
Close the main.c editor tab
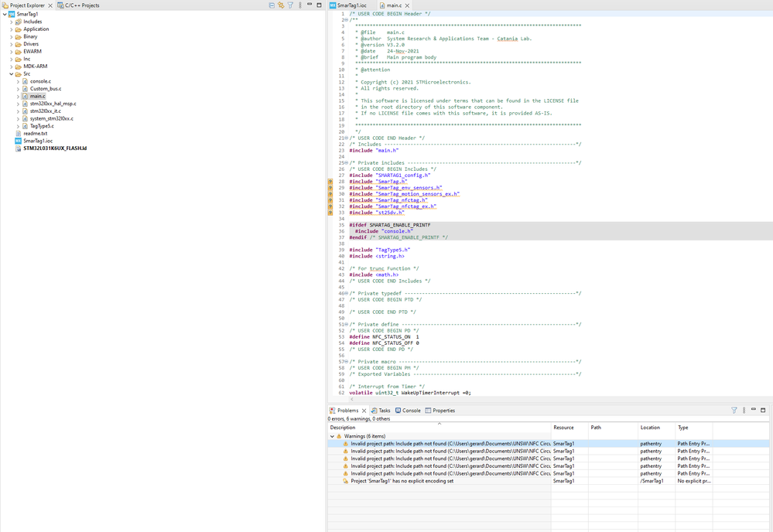[x=407, y=5]
